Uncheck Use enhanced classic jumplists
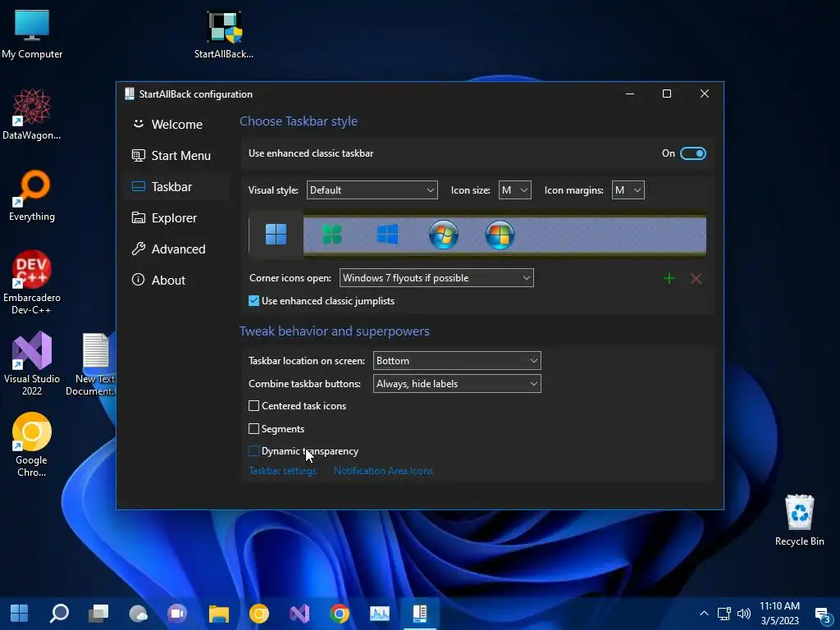840x630 pixels. 254,301
